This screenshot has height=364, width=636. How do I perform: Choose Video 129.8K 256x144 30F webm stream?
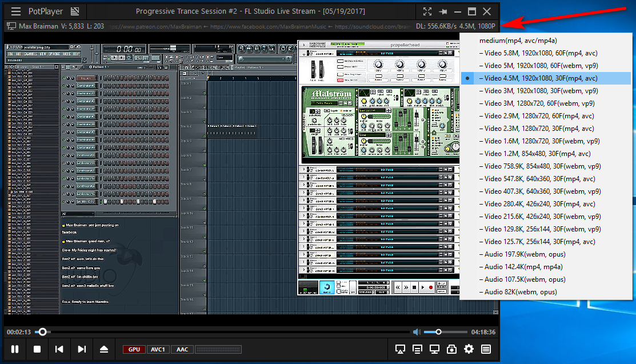546,229
